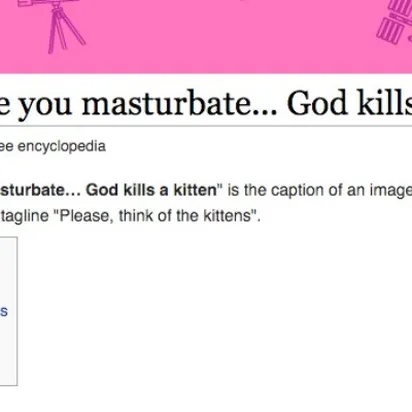Open the blue link in contents box
This screenshot has width=412, height=412.
[x=4, y=311]
